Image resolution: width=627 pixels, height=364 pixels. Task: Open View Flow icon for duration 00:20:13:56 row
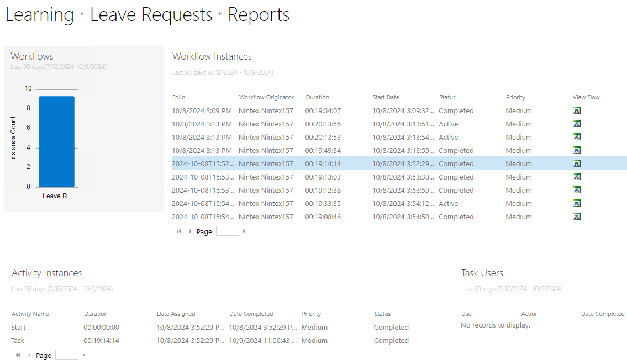tap(577, 124)
